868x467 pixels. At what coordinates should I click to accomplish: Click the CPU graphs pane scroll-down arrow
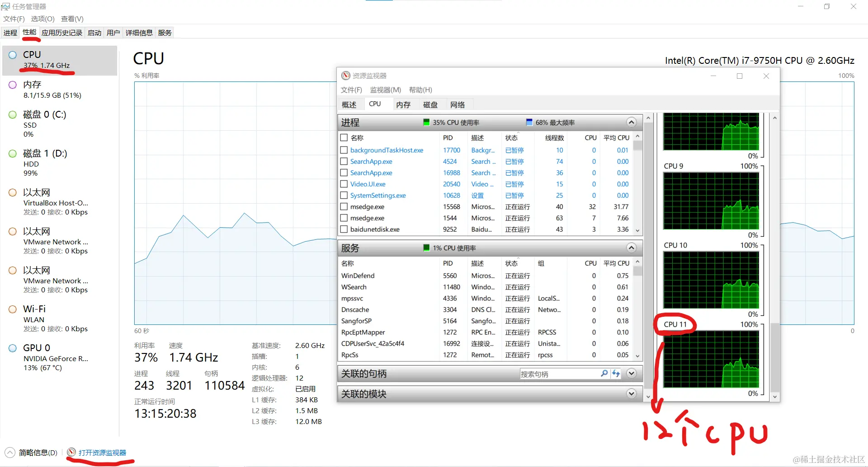tap(775, 397)
